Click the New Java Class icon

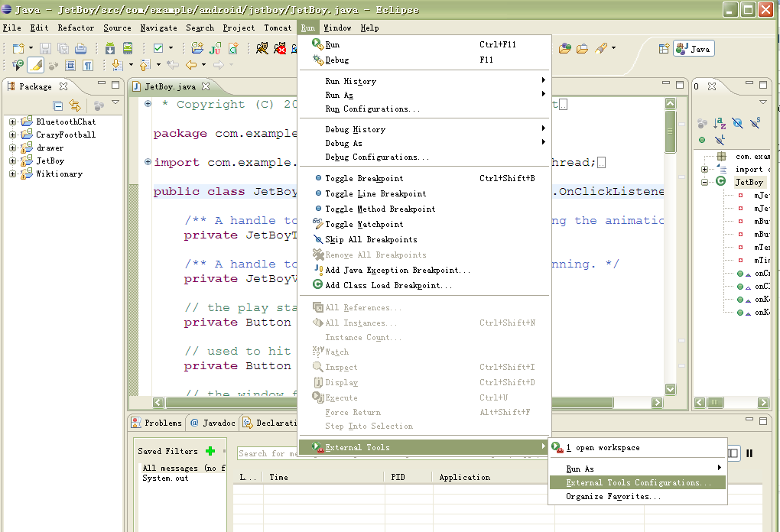pos(233,48)
